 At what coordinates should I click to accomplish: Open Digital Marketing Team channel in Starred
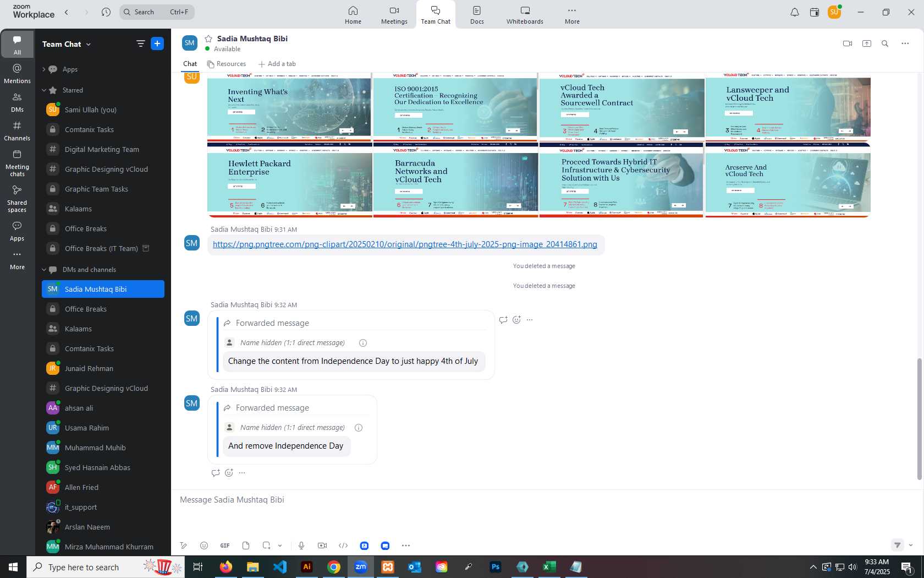(103, 149)
